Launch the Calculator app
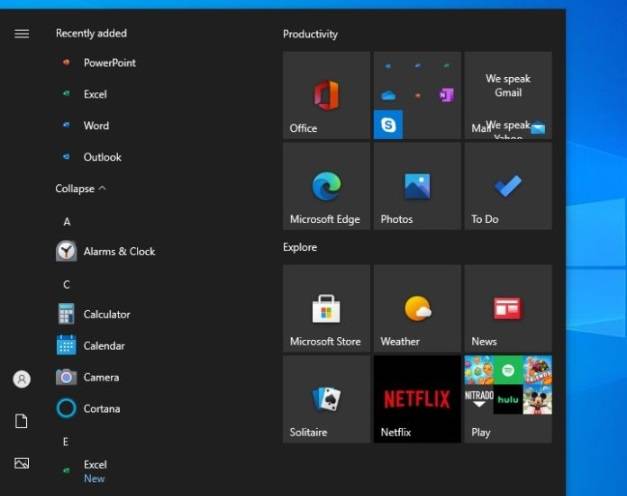Image resolution: width=627 pixels, height=496 pixels. (x=94, y=314)
